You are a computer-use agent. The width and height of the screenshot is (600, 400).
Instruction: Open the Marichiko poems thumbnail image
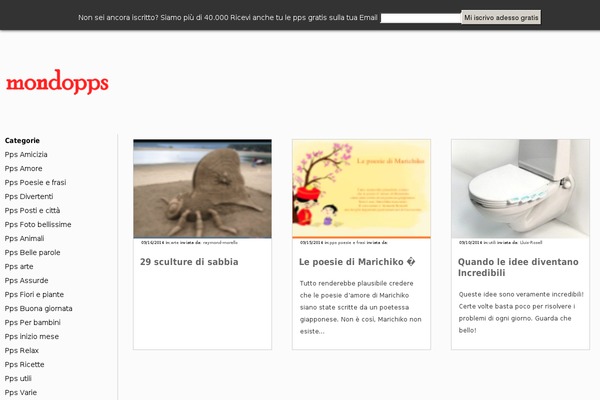point(361,188)
